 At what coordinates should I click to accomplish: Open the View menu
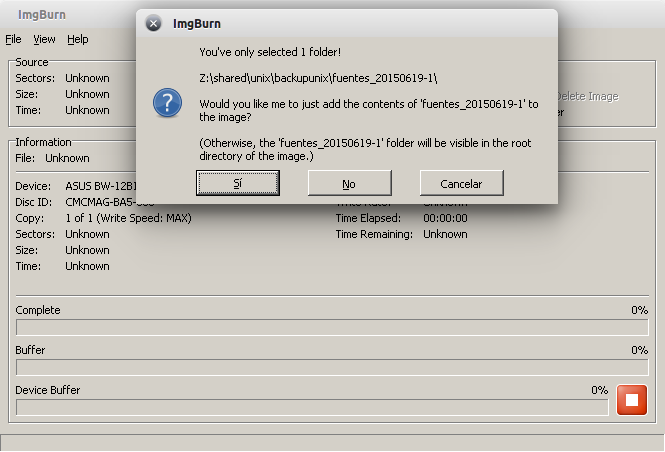click(x=44, y=39)
